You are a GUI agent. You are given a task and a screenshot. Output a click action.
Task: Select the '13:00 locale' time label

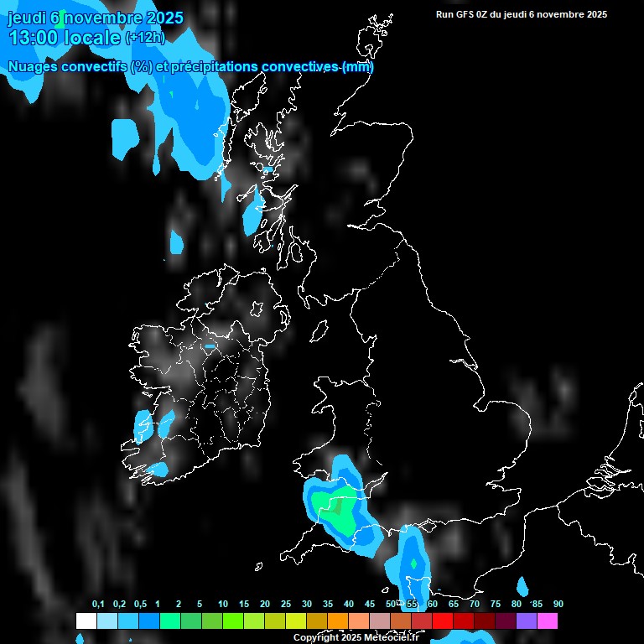pos(64,38)
